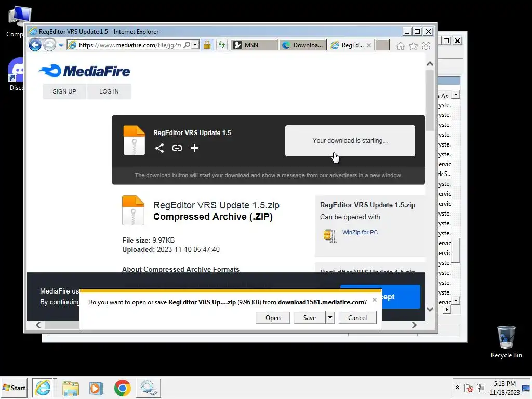This screenshot has width=532, height=399.
Task: Close the RegEd... tab
Action: point(369,45)
